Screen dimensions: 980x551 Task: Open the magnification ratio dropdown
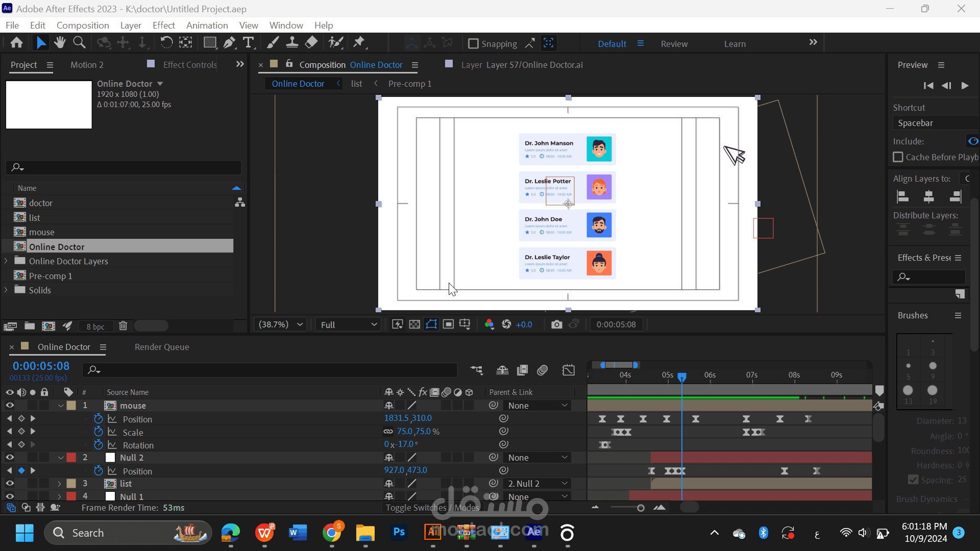click(x=281, y=324)
